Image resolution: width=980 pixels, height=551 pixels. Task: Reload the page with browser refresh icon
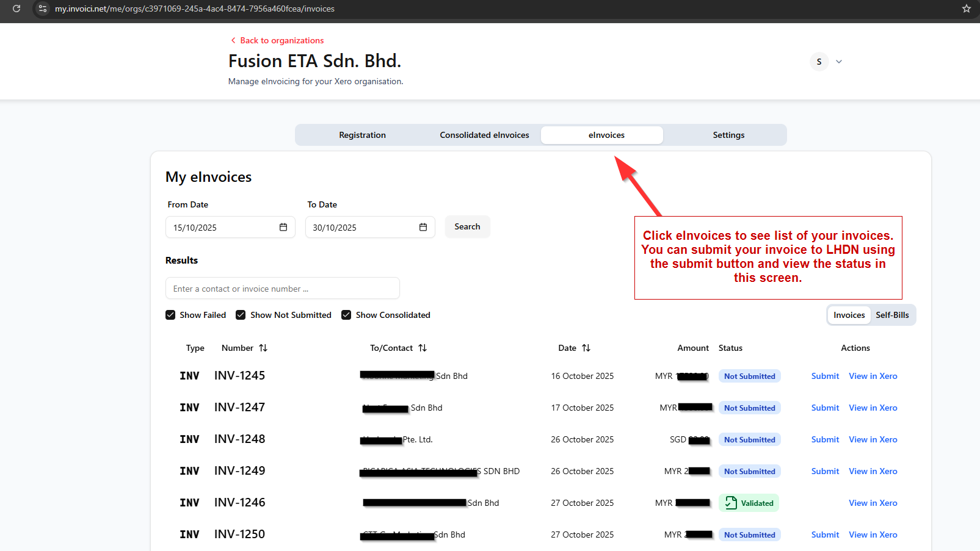pos(16,9)
